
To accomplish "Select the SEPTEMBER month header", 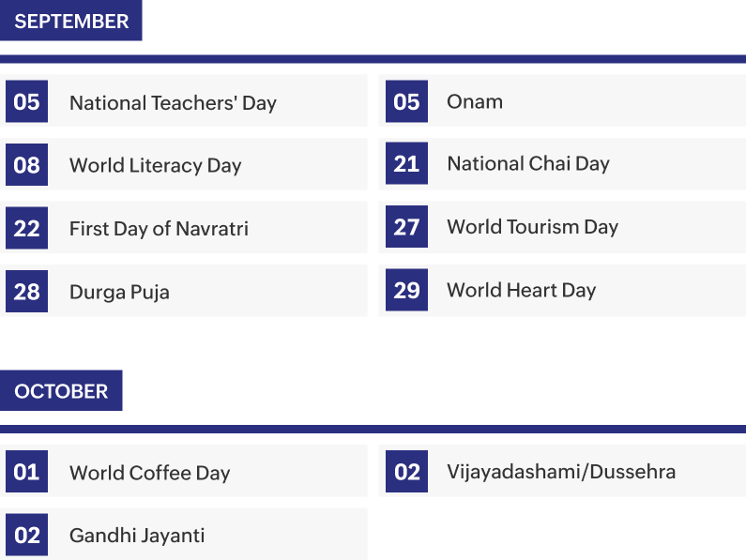I will [x=71, y=21].
